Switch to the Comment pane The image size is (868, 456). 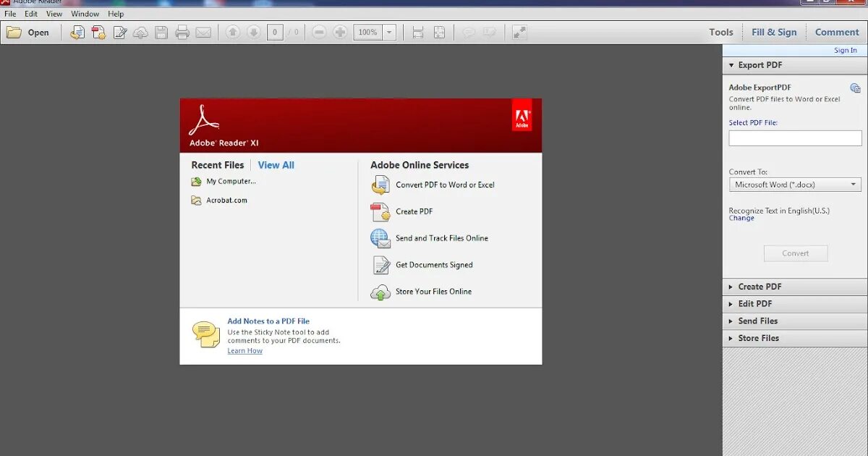tap(837, 33)
